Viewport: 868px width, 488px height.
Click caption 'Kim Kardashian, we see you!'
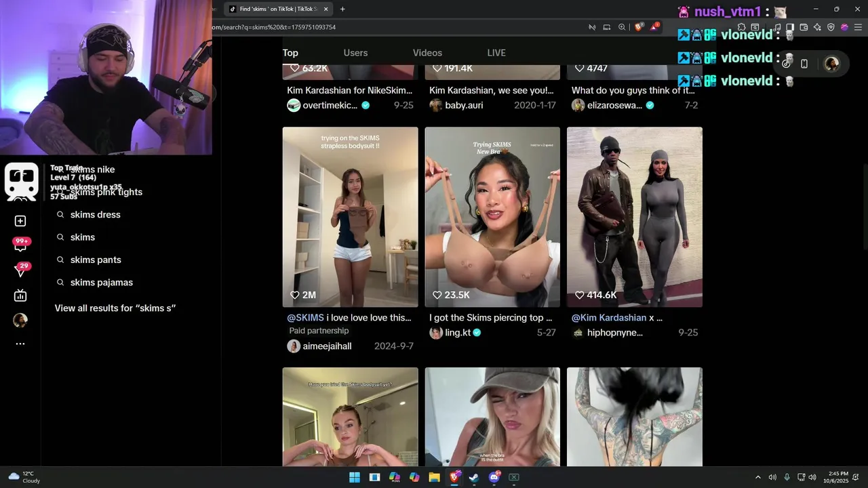click(x=492, y=90)
